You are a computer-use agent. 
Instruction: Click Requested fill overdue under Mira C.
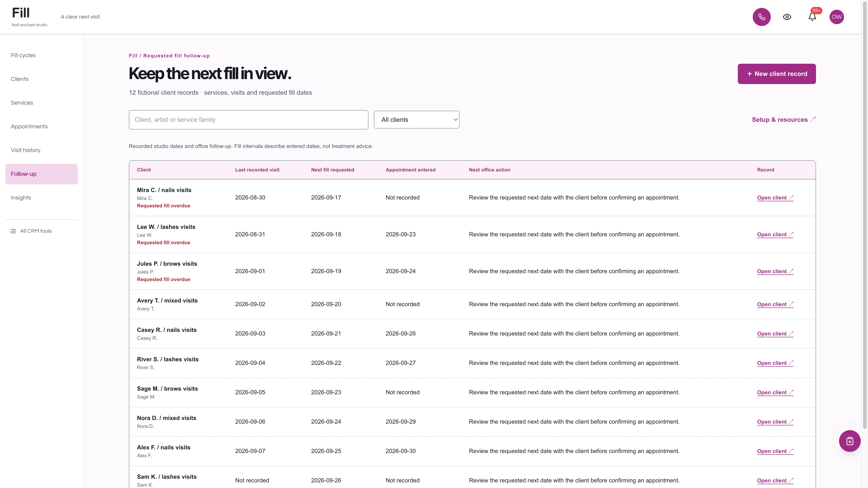click(x=163, y=206)
